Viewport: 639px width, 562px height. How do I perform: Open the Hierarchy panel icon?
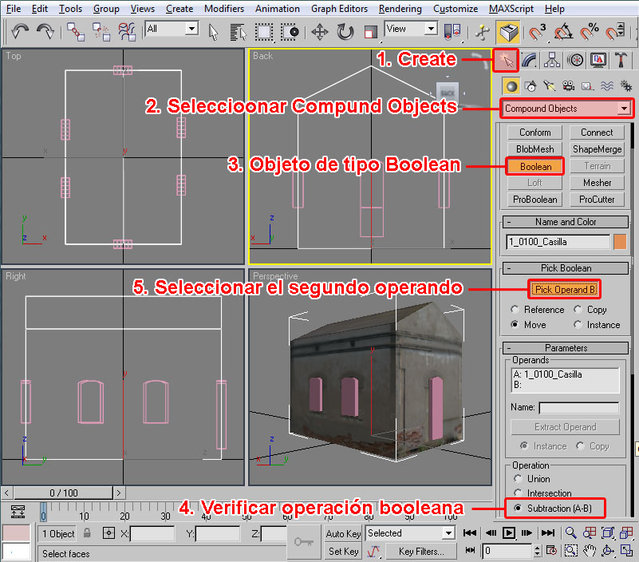pyautogui.click(x=553, y=60)
